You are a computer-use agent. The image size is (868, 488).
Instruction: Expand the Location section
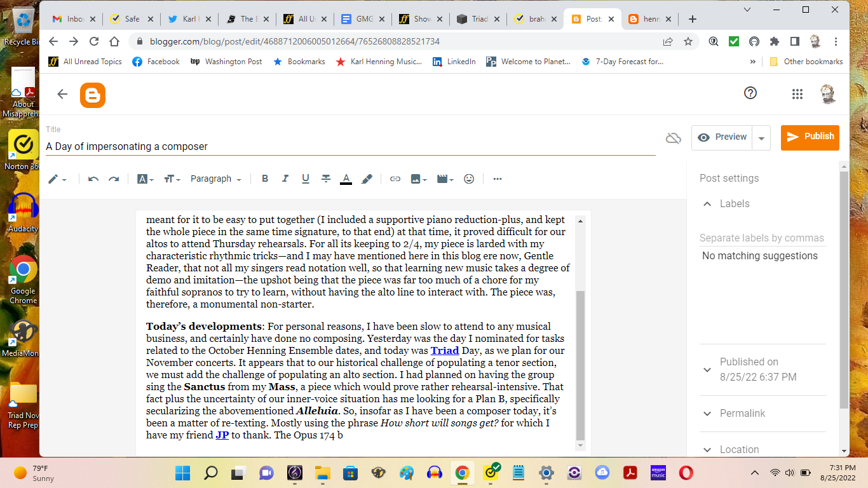707,450
